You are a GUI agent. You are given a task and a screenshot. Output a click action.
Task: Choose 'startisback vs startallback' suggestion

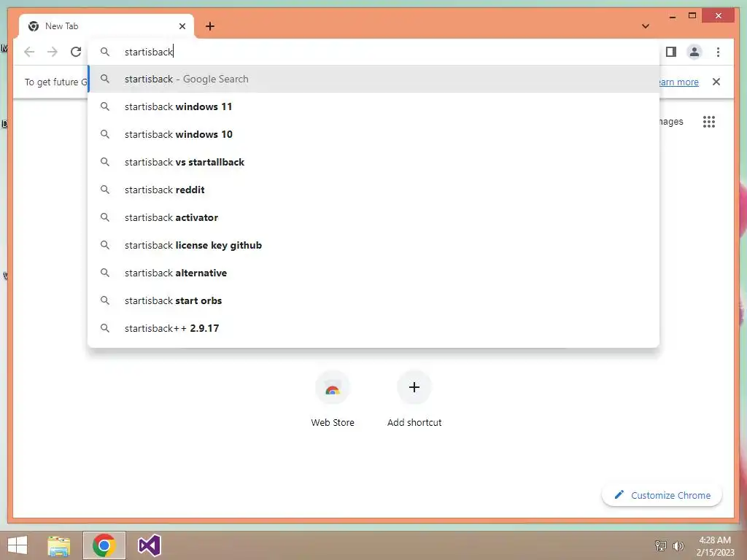click(374, 162)
